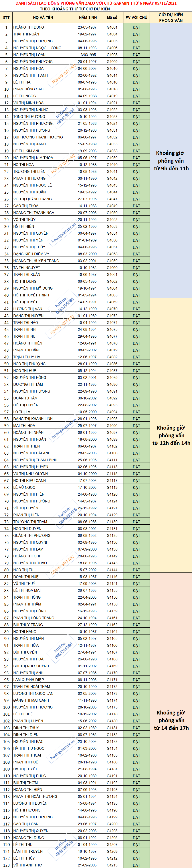Screen dimensions: 192x868
Task: Click the name 'TẠ THỊ NGUYỆT'
Action: (27, 268)
